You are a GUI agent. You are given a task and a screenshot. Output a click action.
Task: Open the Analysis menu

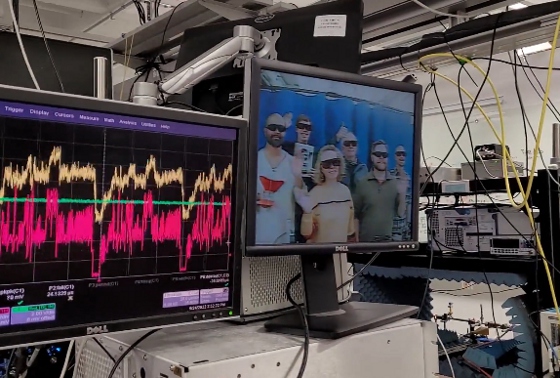pyautogui.click(x=128, y=122)
